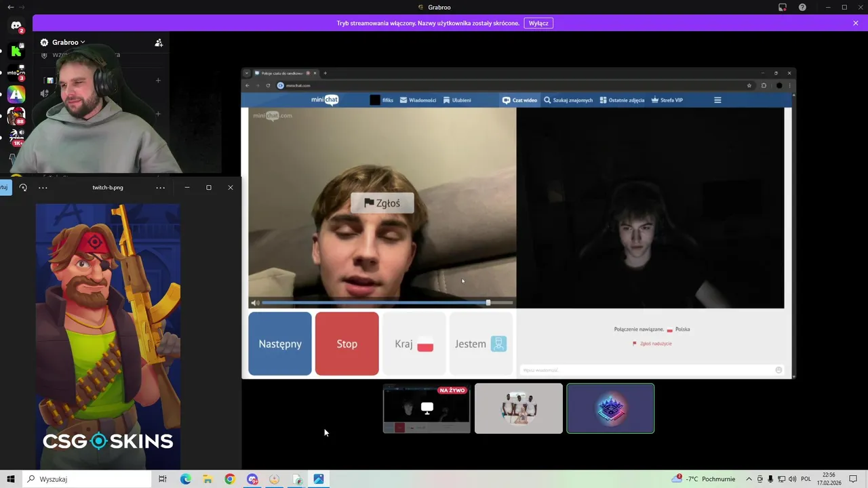Open Ulubieni in minichat header
Image resolution: width=868 pixels, height=488 pixels.
pos(457,100)
